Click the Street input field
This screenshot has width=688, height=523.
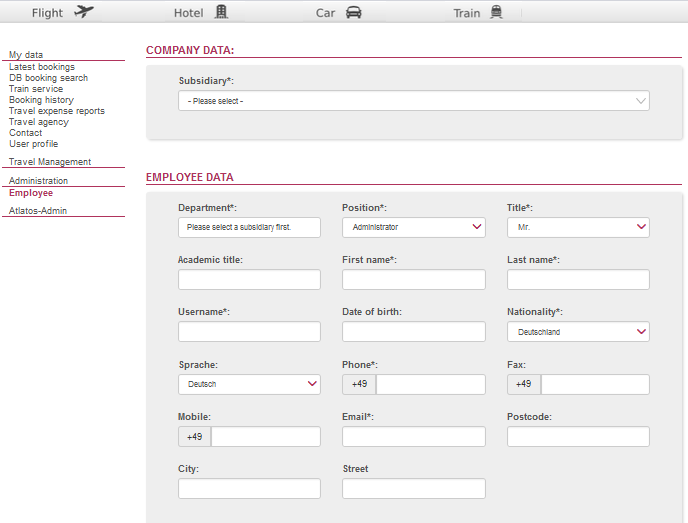pyautogui.click(x=414, y=488)
